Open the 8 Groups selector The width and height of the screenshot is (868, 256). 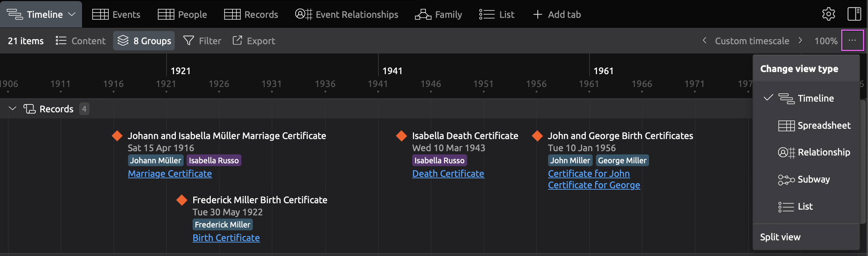[x=144, y=41]
